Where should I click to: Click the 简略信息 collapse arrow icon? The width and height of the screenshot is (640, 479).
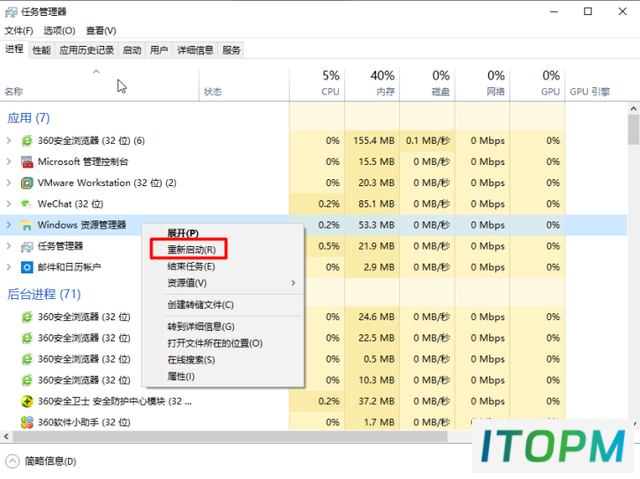(13, 461)
